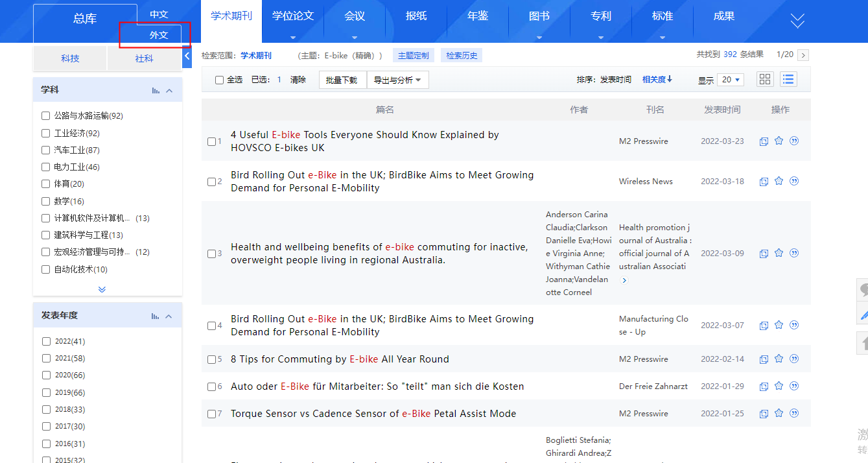Image resolution: width=868 pixels, height=463 pixels.
Task: Click the 392 results count
Action: point(730,54)
